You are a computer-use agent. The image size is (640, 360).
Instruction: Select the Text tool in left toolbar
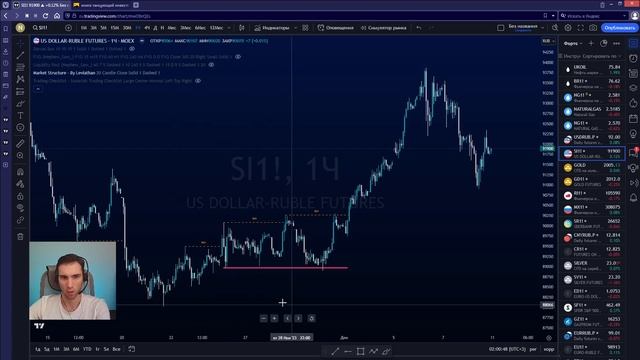coord(20,116)
